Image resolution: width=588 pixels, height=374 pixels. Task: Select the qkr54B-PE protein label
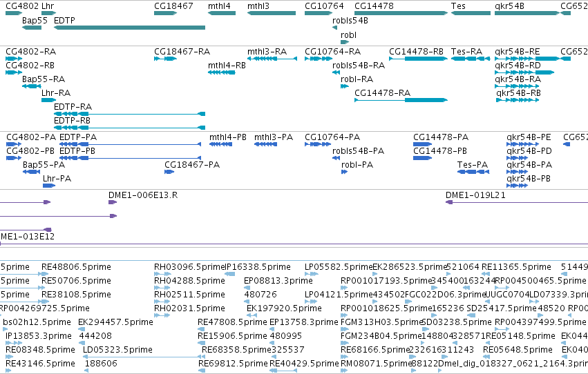(x=529, y=137)
